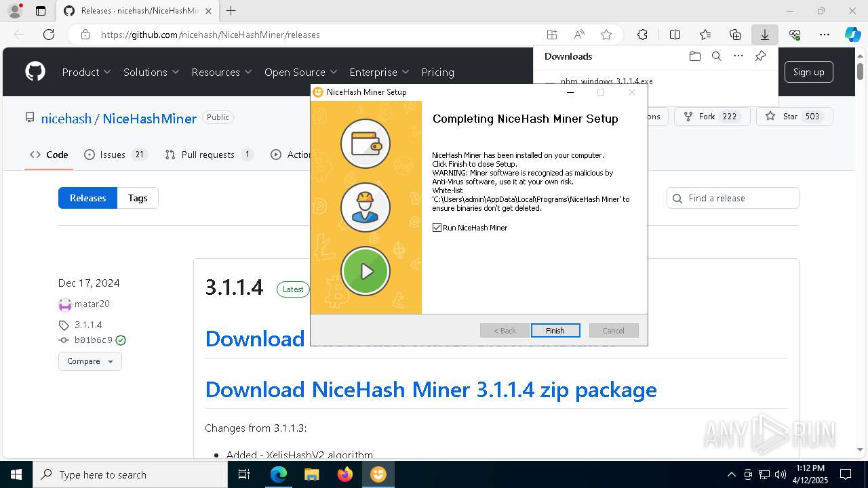
Task: Close the Releases browser tab
Action: point(210,11)
